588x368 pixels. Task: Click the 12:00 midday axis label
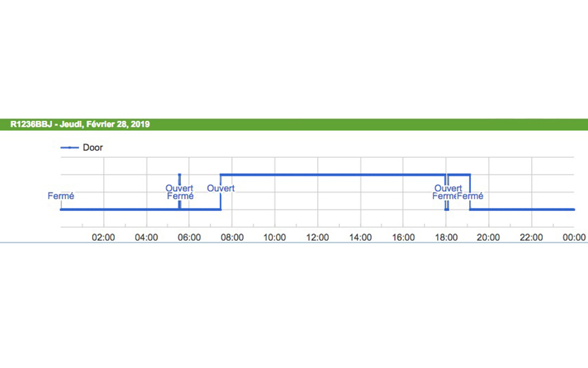tap(318, 238)
